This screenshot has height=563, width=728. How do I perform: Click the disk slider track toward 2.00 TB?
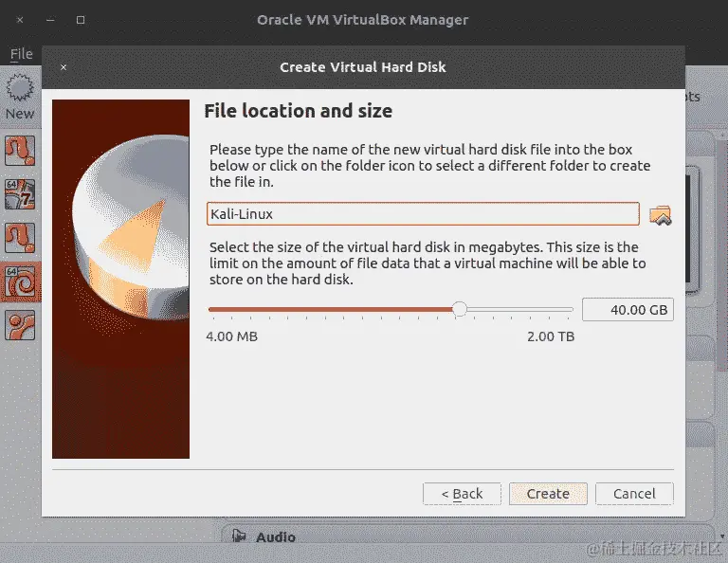520,309
